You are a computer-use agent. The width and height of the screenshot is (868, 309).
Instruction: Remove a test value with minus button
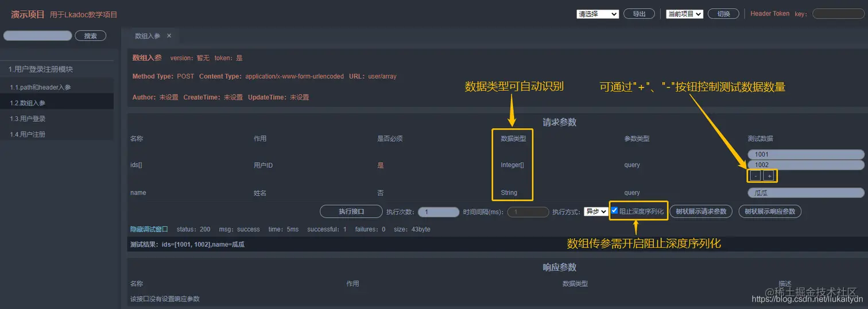point(756,176)
